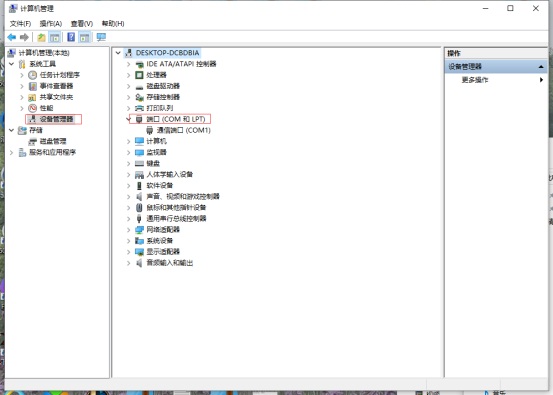Select the 端口 (COM 和 LPT) label

pyautogui.click(x=176, y=119)
